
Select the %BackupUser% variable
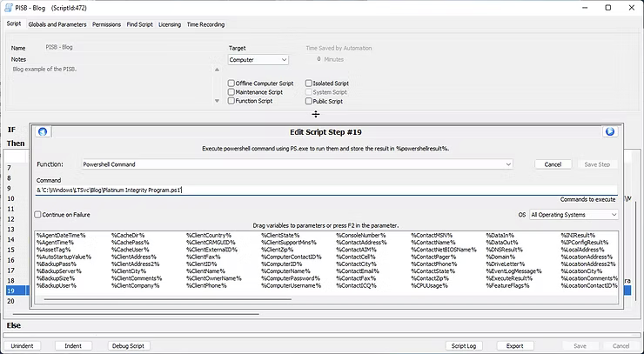57,285
